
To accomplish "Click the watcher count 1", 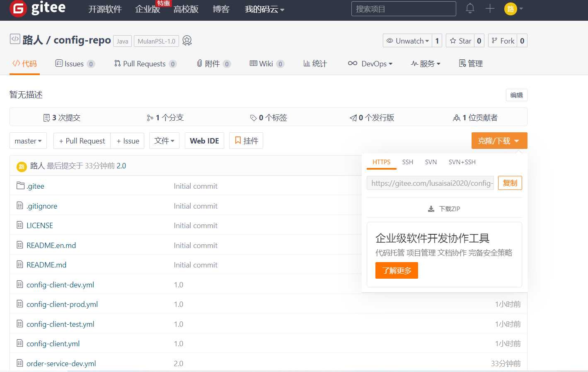I will 437,41.
